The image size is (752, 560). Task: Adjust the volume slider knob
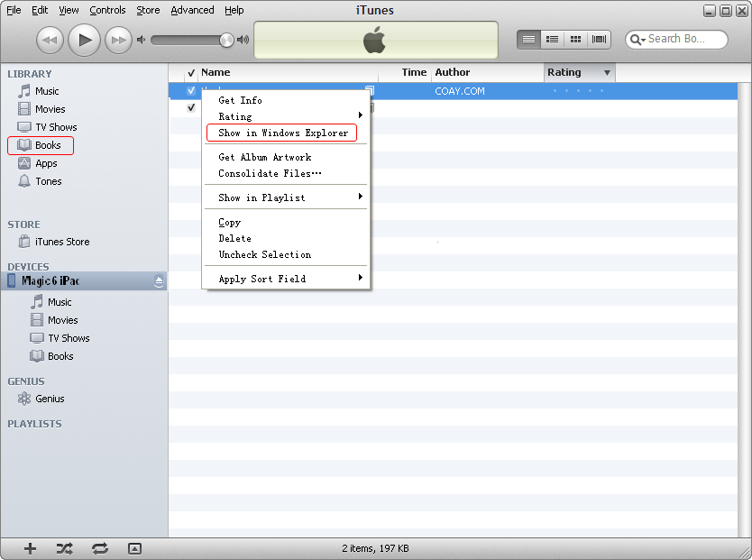coord(226,40)
